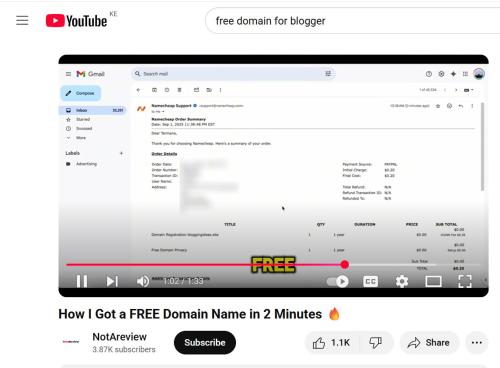
Task: Toggle the autoplay switch
Action: point(338,281)
